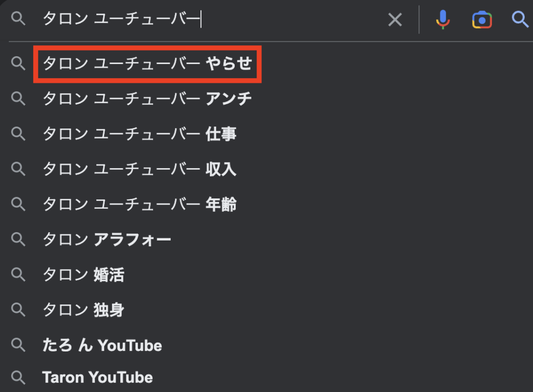Choose suggestion タロン ユーチューバー 仕事
Screen dimensions: 533x392
click(x=139, y=134)
